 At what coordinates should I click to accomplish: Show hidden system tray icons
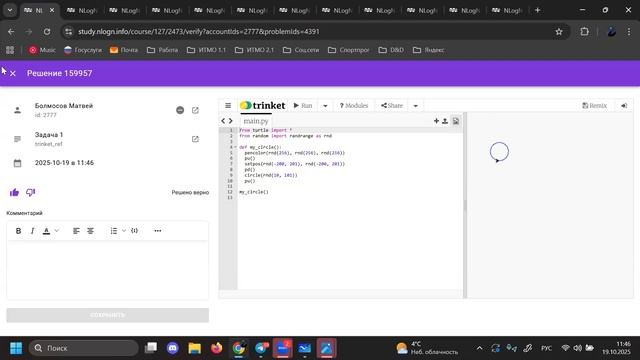(480, 348)
